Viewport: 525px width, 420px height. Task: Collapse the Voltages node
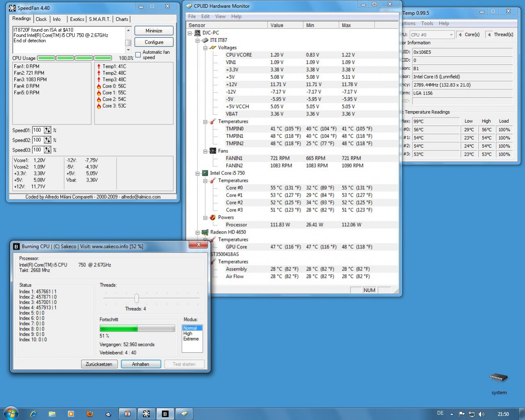pyautogui.click(x=205, y=48)
